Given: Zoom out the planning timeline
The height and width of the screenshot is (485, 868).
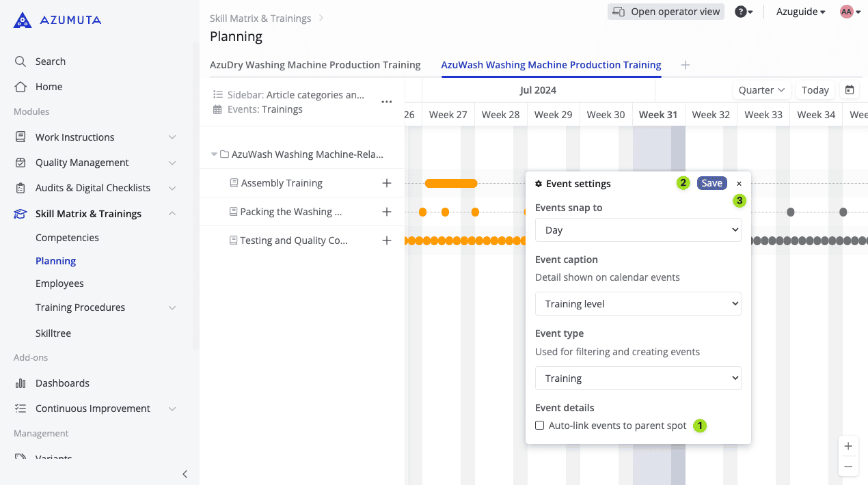Looking at the screenshot, I should click(x=848, y=467).
